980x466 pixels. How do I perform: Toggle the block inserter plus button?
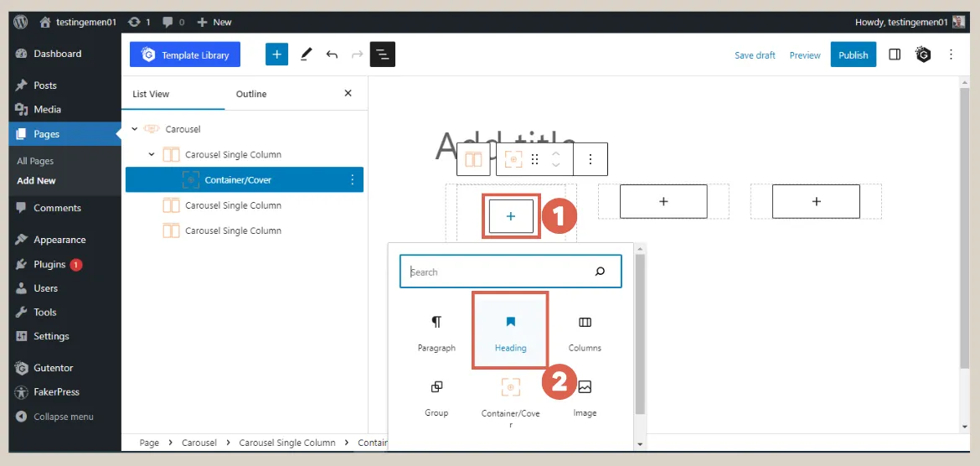tap(276, 54)
